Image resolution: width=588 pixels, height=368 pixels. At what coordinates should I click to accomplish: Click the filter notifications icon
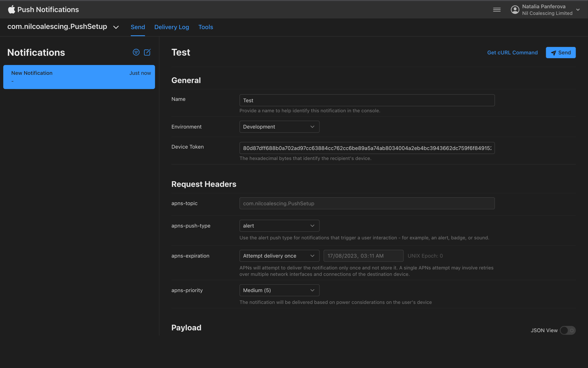pos(136,52)
